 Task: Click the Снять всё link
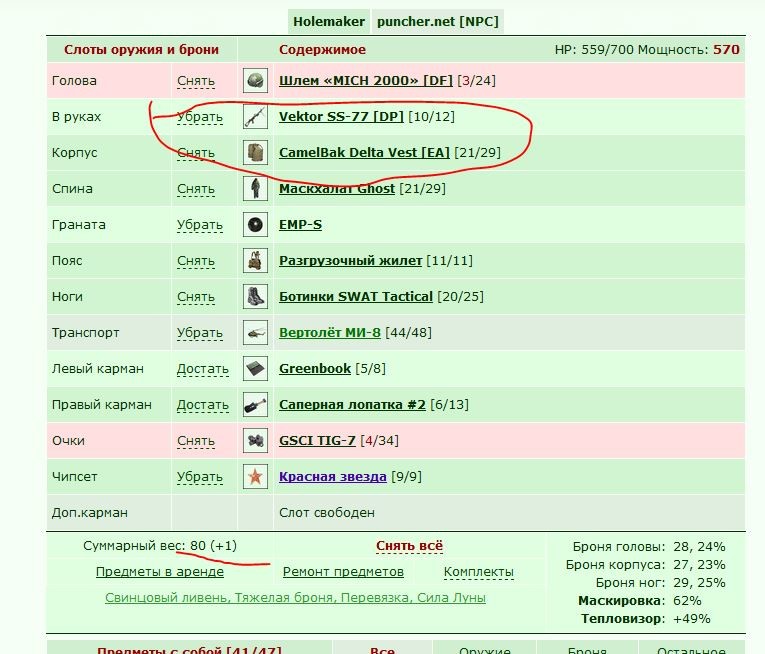click(x=409, y=546)
